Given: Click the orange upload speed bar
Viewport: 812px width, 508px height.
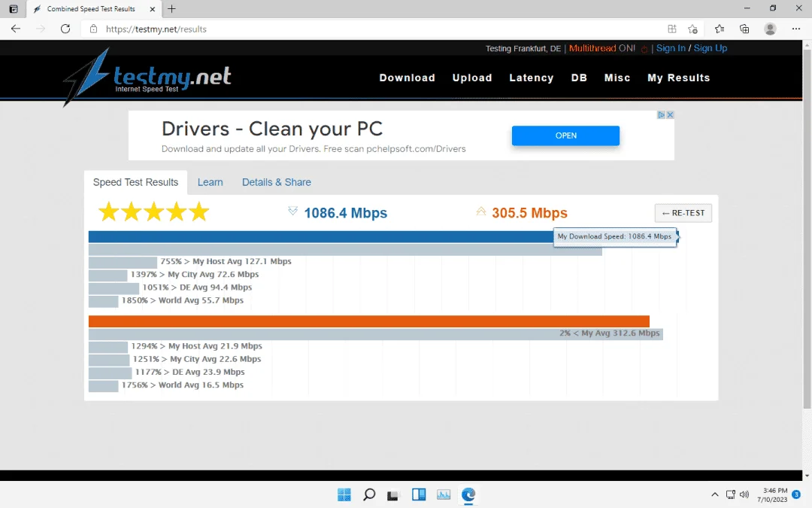Looking at the screenshot, I should pyautogui.click(x=368, y=321).
